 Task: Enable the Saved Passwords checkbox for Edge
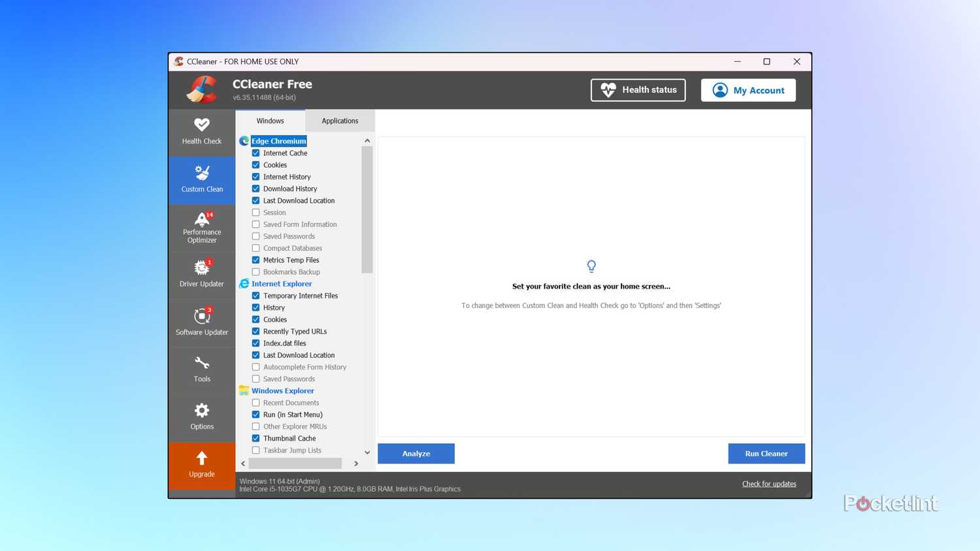coord(256,236)
